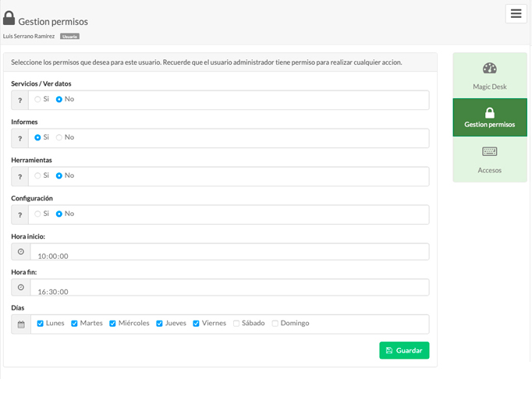Open the Accesos sidebar tab
The height and width of the screenshot is (404, 532).
coord(489,161)
